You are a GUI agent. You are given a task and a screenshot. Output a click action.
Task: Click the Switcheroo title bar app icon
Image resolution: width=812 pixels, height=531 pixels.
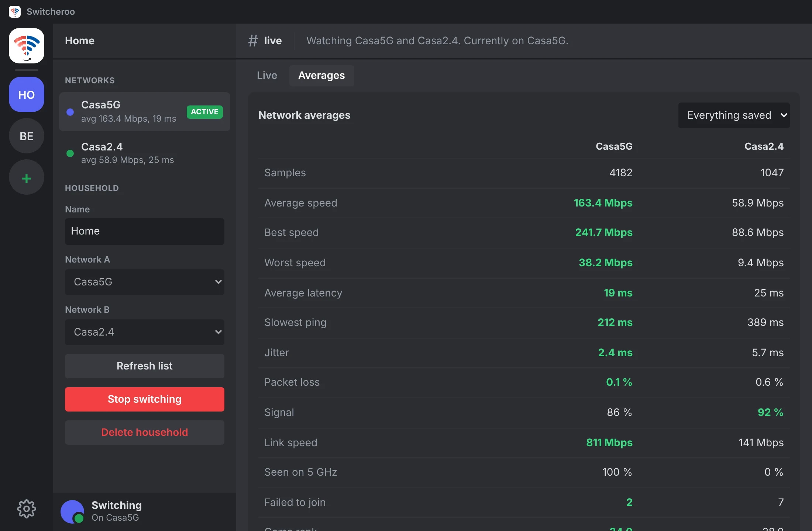click(x=15, y=12)
